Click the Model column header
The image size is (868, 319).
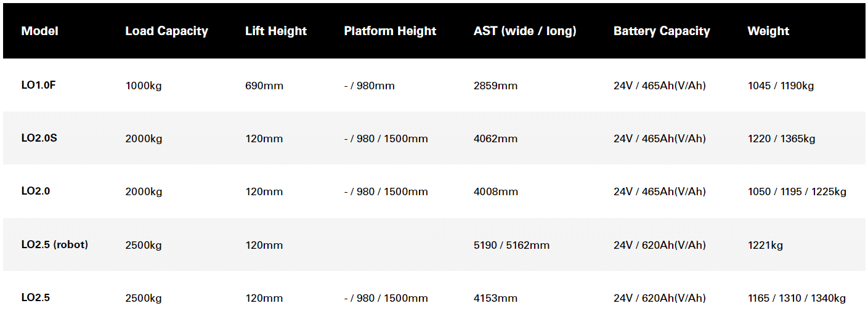tap(39, 31)
